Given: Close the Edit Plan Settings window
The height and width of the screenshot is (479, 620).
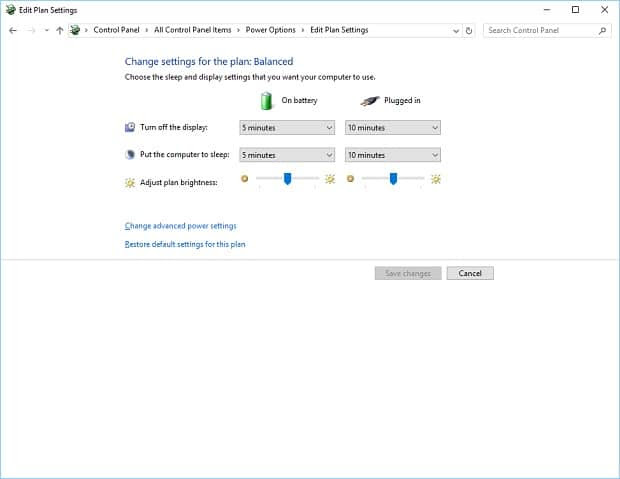Looking at the screenshot, I should point(605,10).
